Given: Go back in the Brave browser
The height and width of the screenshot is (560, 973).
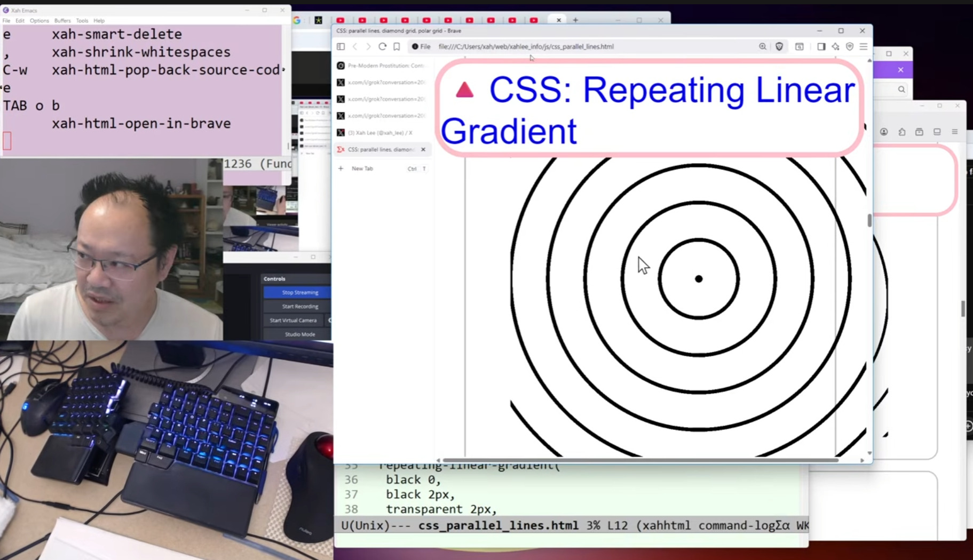Looking at the screenshot, I should click(x=355, y=46).
